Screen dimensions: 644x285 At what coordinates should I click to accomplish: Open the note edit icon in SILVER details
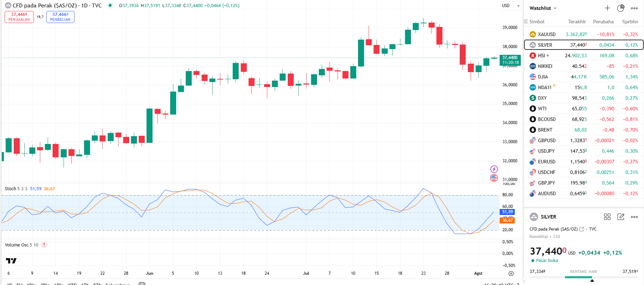(621, 217)
